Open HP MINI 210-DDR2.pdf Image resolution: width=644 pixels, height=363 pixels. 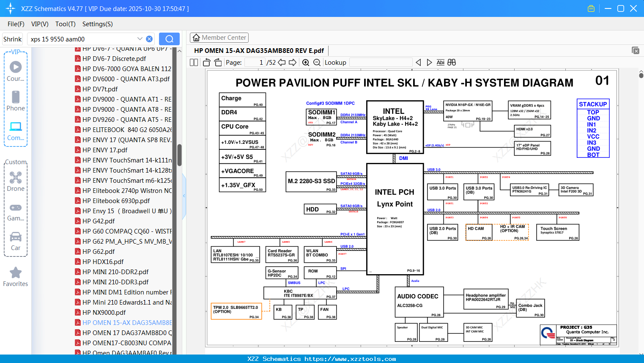coord(115,272)
